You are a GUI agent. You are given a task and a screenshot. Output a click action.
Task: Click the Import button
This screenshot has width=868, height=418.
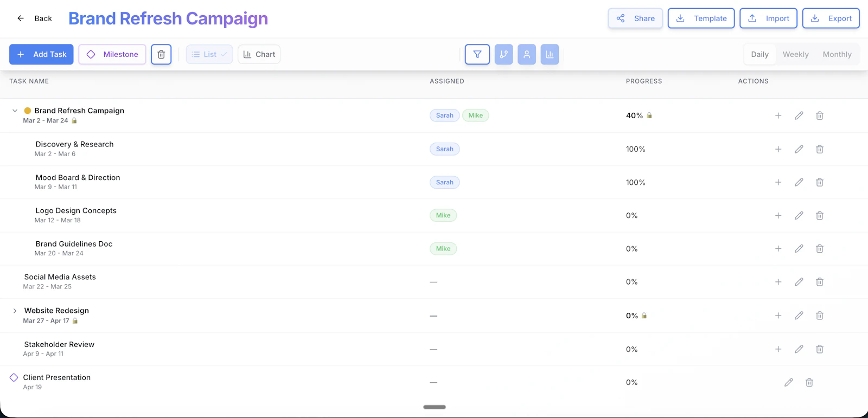click(769, 18)
